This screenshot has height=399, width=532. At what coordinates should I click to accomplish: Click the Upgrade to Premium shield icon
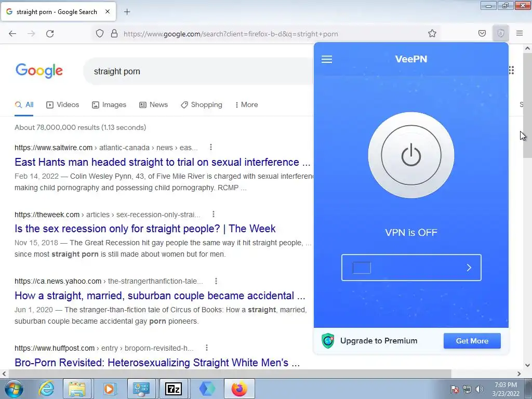328,341
